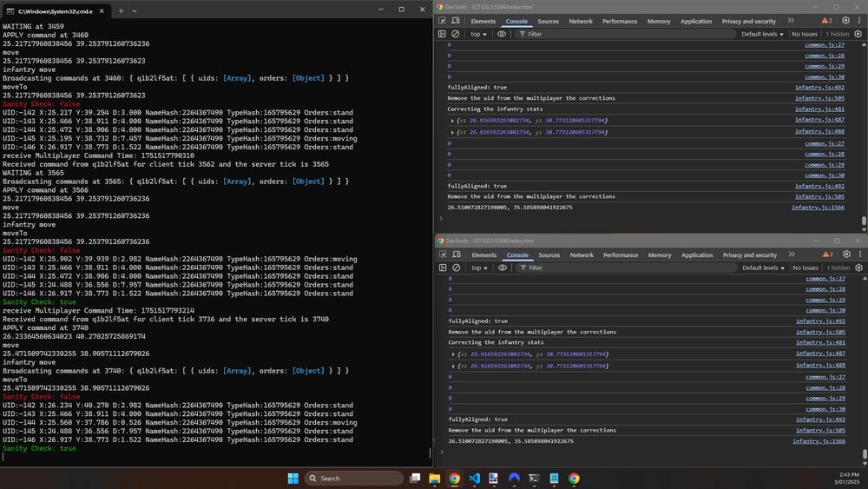The height and width of the screenshot is (489, 868).
Task: Open Application tab in lower DevTools
Action: pyautogui.click(x=697, y=254)
